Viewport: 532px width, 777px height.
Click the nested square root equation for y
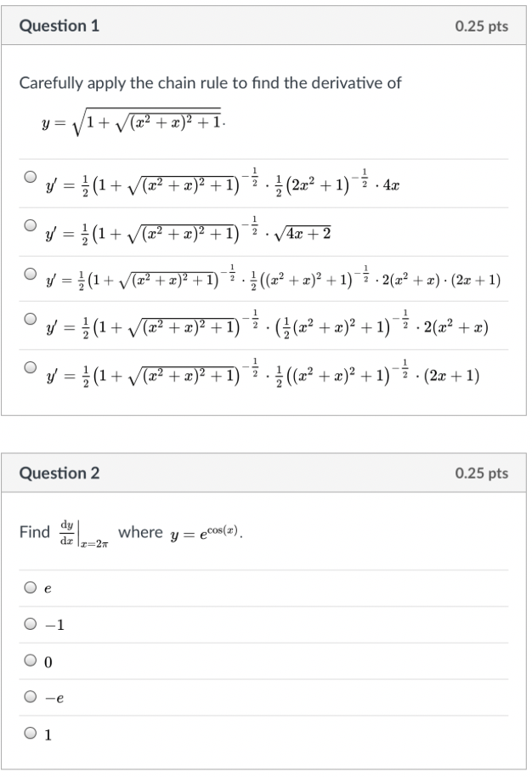pos(133,124)
